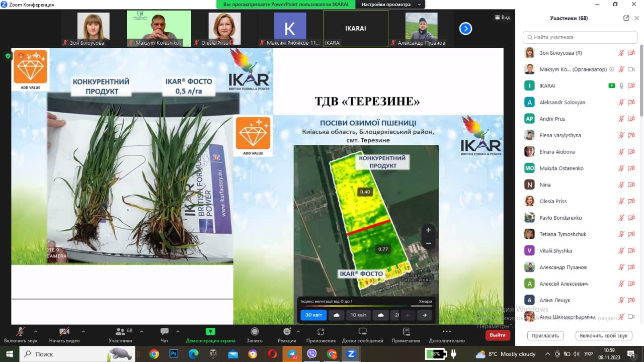644x362 pixels.
Task: Open Microsoft Edge from the taskbar
Action: pyautogui.click(x=193, y=354)
